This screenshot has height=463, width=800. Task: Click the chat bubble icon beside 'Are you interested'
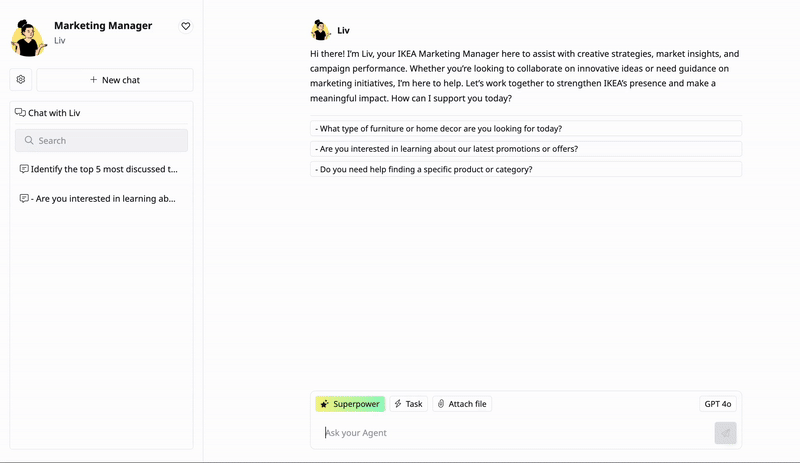[x=24, y=199]
